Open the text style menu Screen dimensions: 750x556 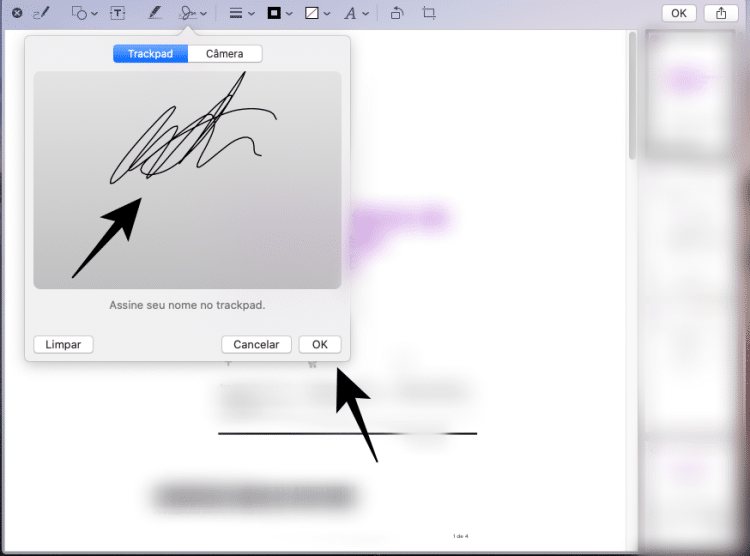(354, 13)
